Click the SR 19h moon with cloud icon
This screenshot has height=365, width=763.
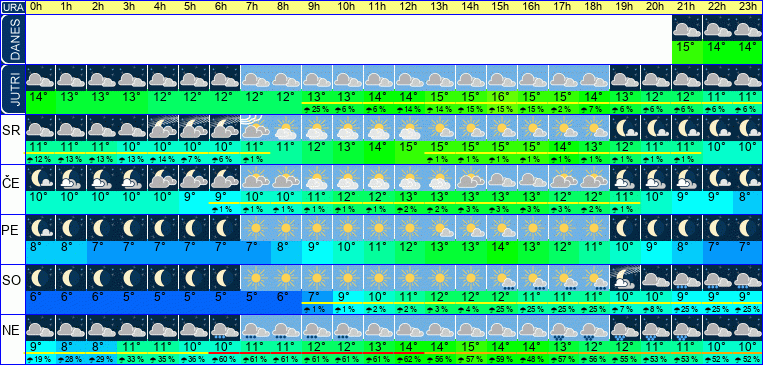click(625, 128)
